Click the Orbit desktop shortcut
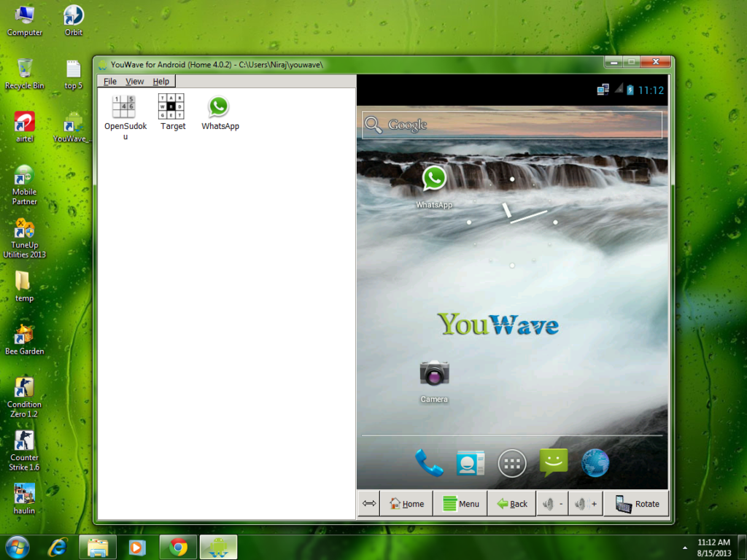747x560 pixels. click(x=74, y=20)
